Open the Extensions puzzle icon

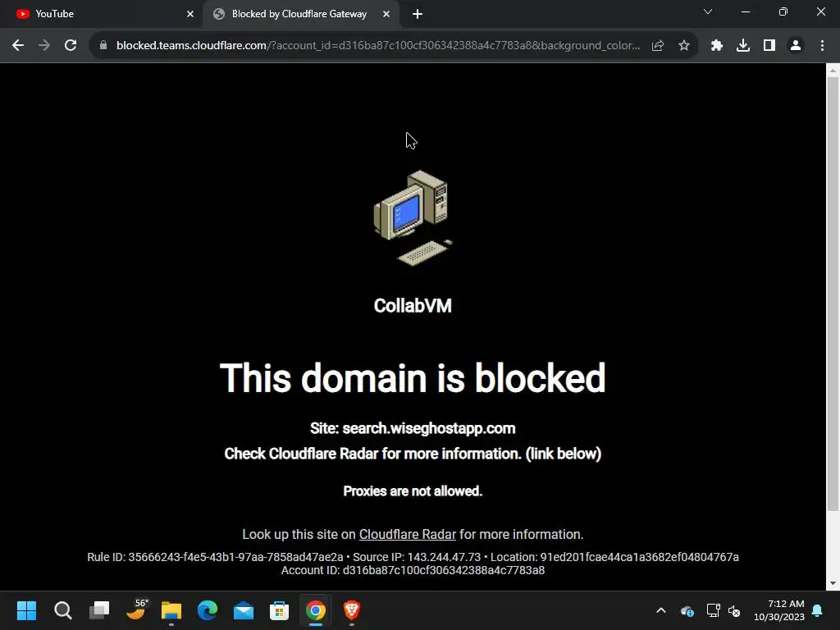pos(716,46)
